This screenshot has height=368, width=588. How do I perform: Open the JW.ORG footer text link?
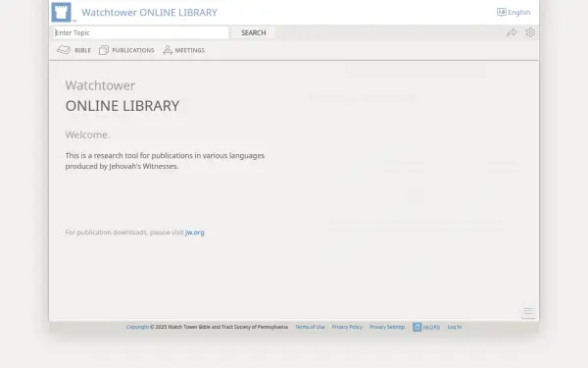tap(431, 328)
